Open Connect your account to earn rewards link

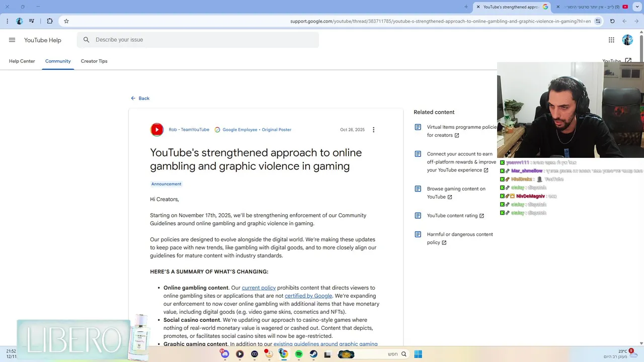coord(461,162)
